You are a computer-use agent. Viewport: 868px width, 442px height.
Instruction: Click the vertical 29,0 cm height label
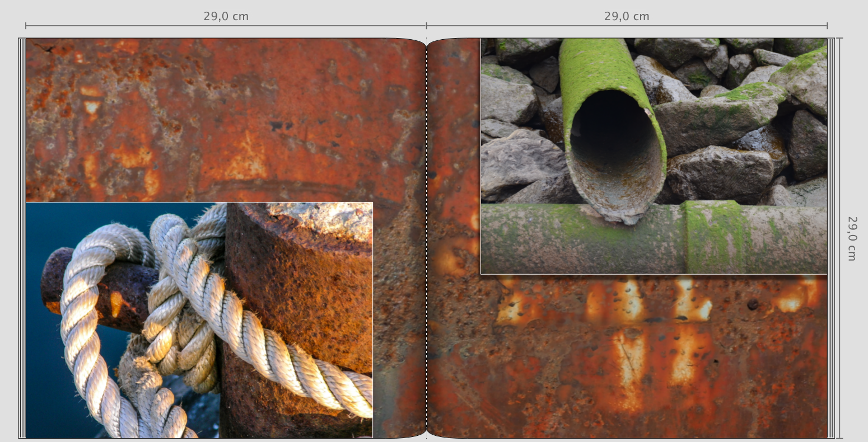(x=852, y=238)
